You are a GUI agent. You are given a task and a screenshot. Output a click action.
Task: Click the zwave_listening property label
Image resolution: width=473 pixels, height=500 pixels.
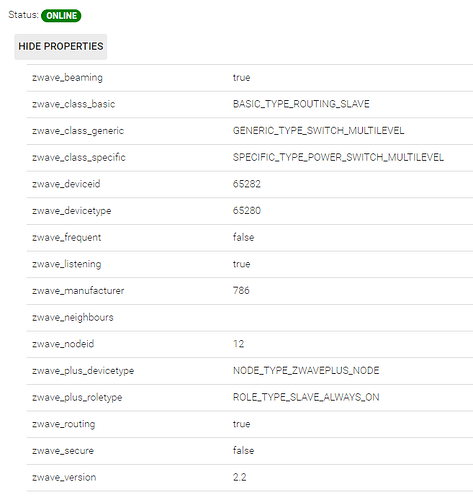pyautogui.click(x=67, y=264)
